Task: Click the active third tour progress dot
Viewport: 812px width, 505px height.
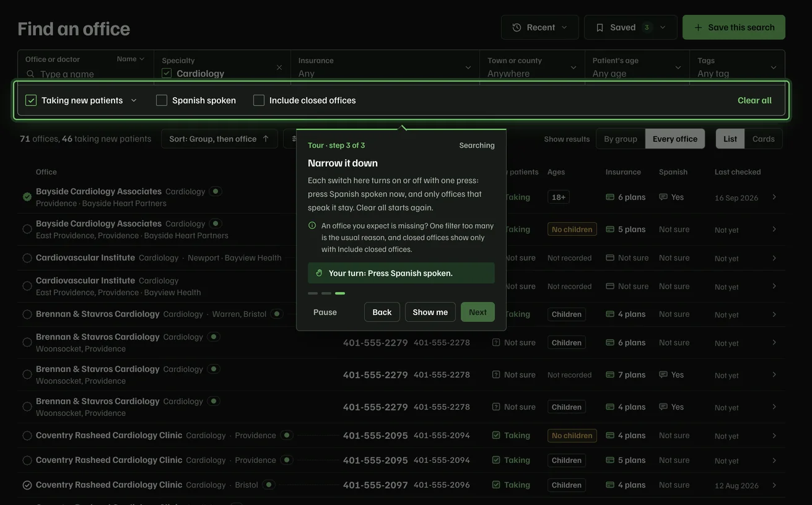Action: [340, 293]
